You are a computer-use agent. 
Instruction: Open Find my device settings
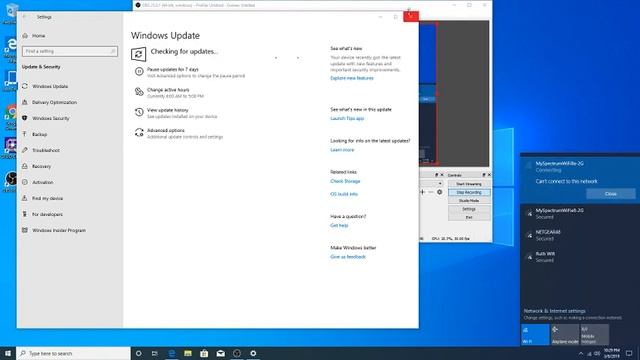point(47,198)
